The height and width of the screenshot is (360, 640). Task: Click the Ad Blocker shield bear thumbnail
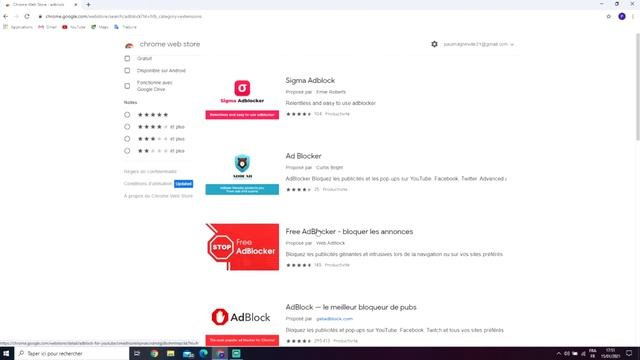[242, 172]
